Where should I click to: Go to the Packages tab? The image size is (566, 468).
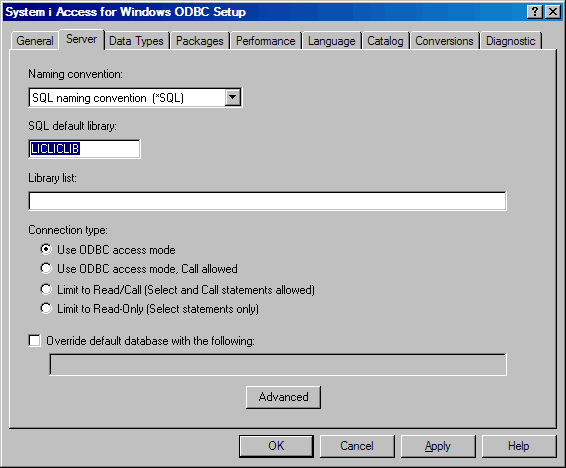pos(200,41)
